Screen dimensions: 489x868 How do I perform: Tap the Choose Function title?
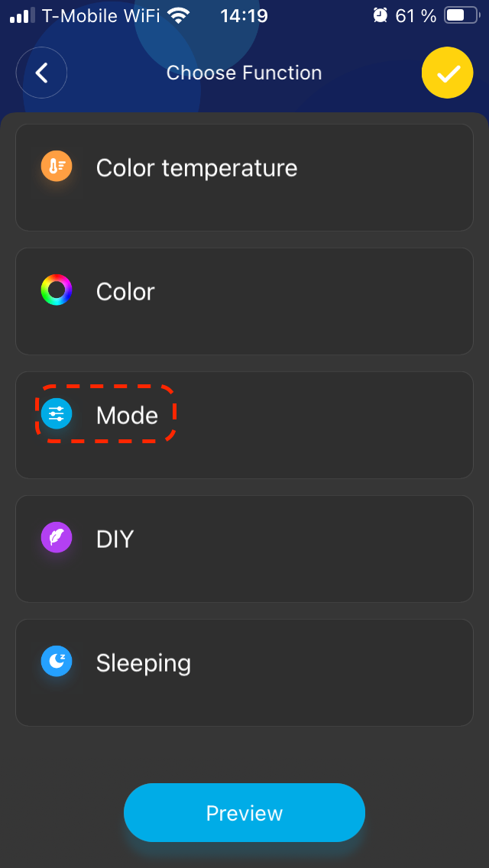[244, 73]
